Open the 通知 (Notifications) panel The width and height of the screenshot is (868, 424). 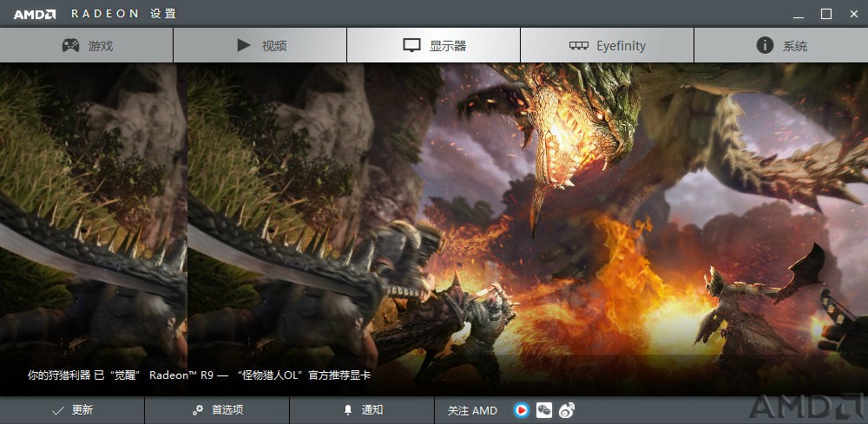362,410
